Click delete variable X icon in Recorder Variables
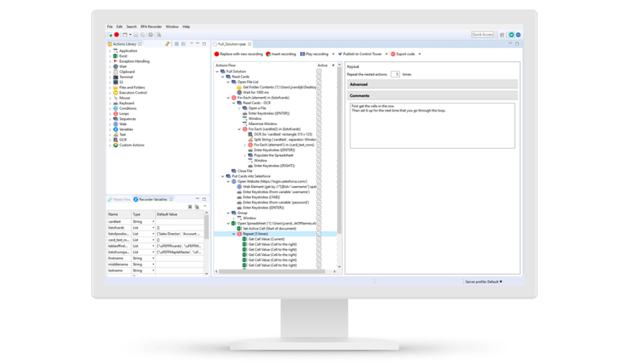The image size is (629, 364). tap(190, 207)
